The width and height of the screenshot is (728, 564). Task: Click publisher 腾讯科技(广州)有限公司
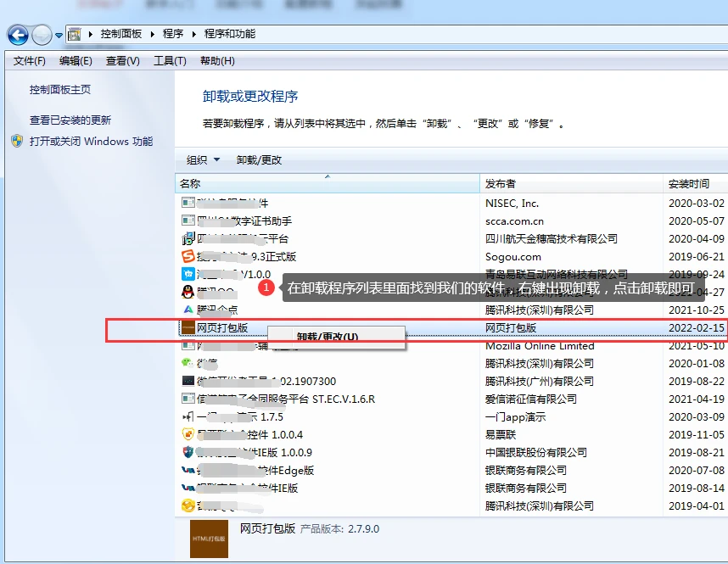539,382
